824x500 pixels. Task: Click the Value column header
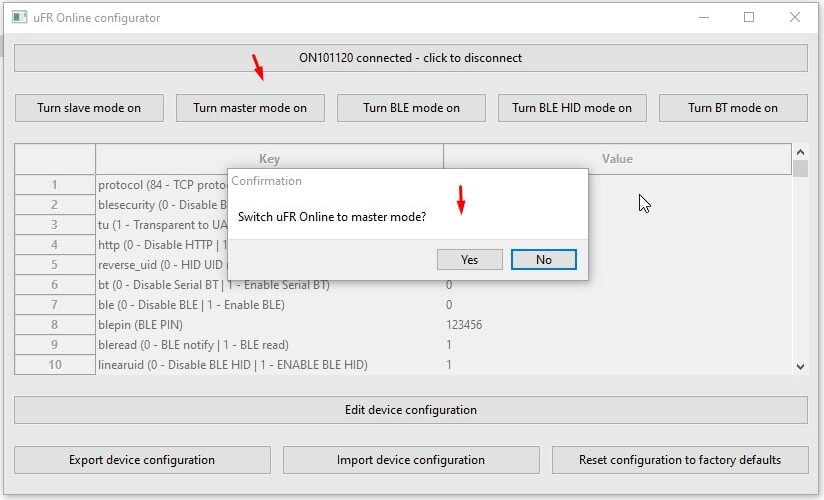coord(617,159)
